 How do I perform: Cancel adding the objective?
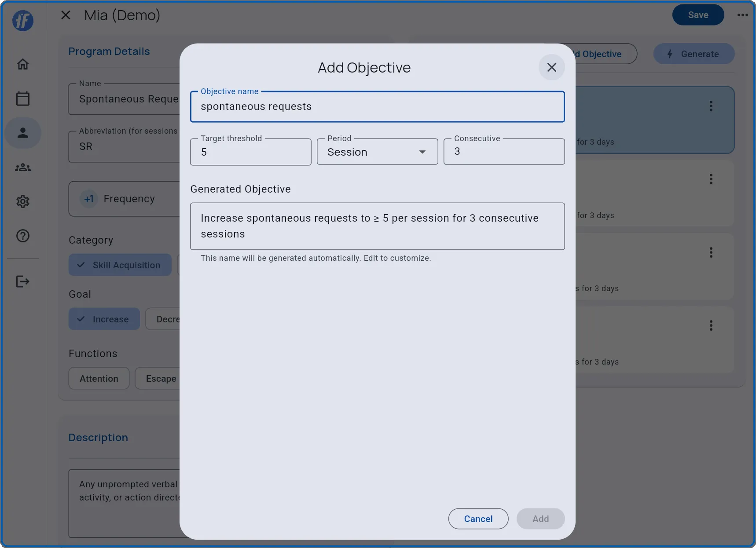pyautogui.click(x=478, y=519)
